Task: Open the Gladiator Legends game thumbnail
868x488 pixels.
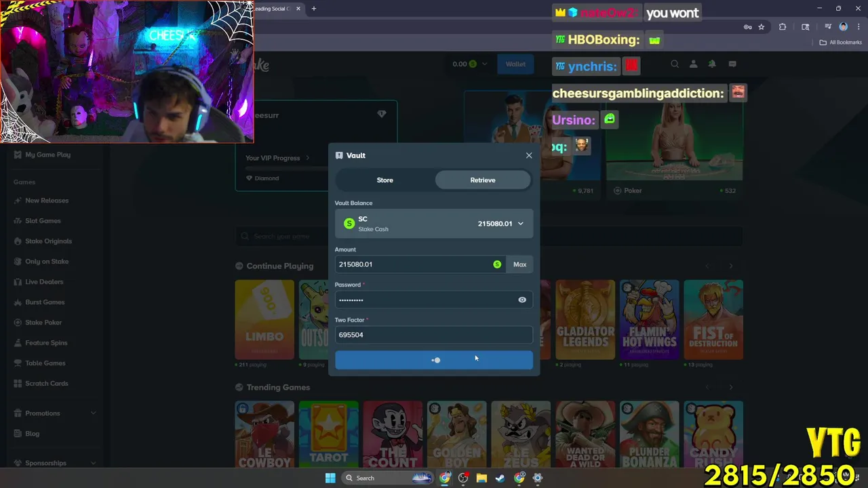Action: pyautogui.click(x=585, y=319)
